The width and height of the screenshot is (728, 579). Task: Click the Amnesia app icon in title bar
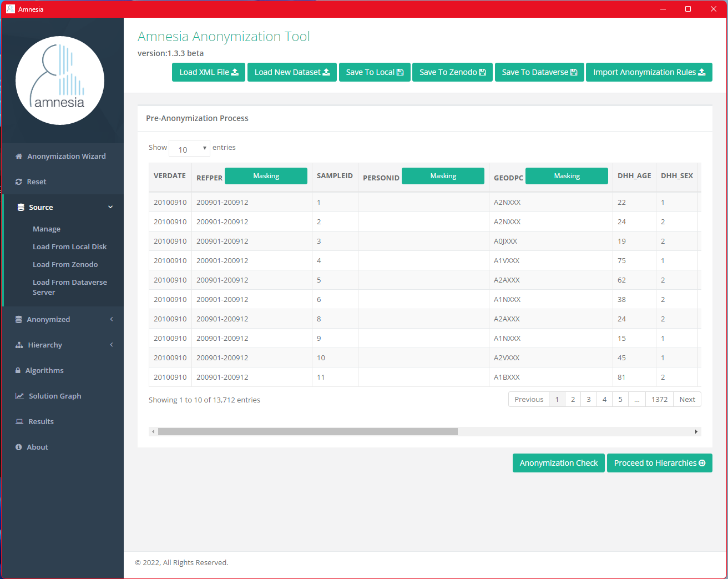(10, 9)
